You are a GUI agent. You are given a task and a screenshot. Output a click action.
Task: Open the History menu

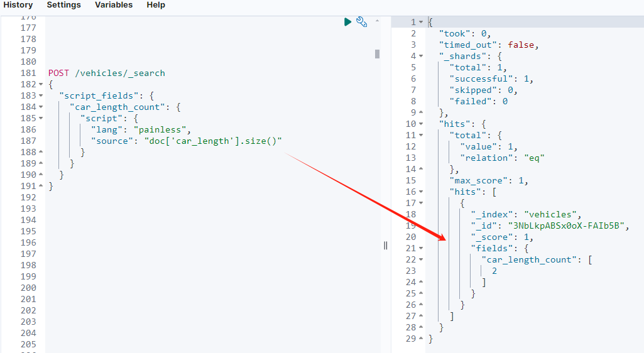18,5
